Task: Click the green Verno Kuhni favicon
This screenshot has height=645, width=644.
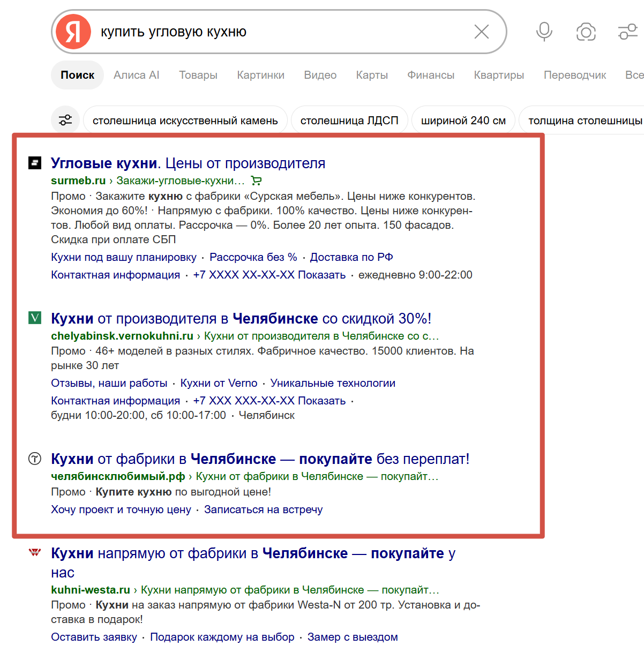Action: (35, 318)
